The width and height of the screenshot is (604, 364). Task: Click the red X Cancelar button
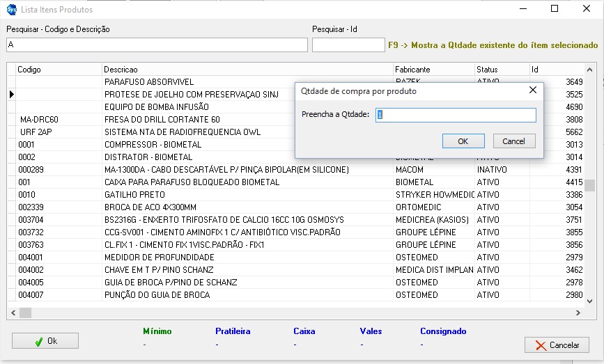[557, 345]
